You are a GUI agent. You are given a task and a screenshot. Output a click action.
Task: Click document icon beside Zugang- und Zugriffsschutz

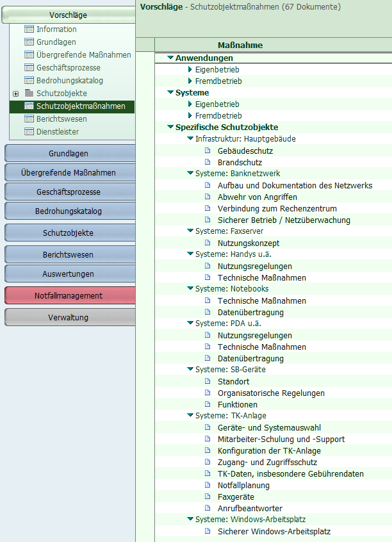(x=208, y=462)
